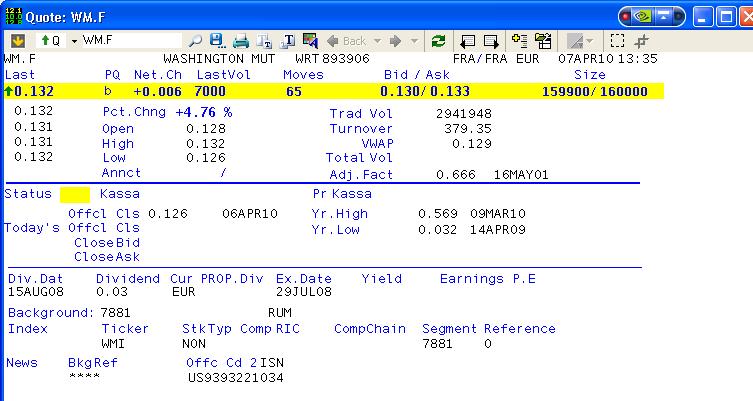753x401 pixels.
Task: Click the magnifier search icon
Action: coord(195,41)
